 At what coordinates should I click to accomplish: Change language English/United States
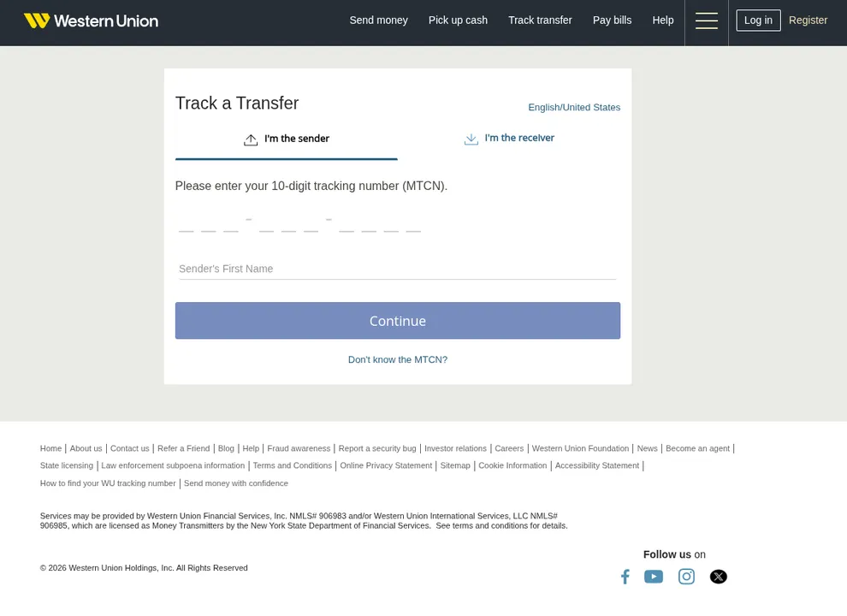(574, 107)
